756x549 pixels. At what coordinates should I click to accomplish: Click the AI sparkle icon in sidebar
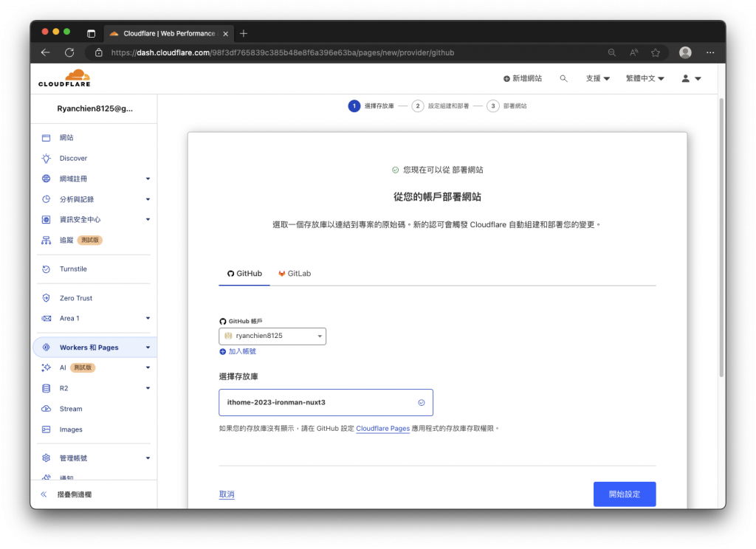47,367
